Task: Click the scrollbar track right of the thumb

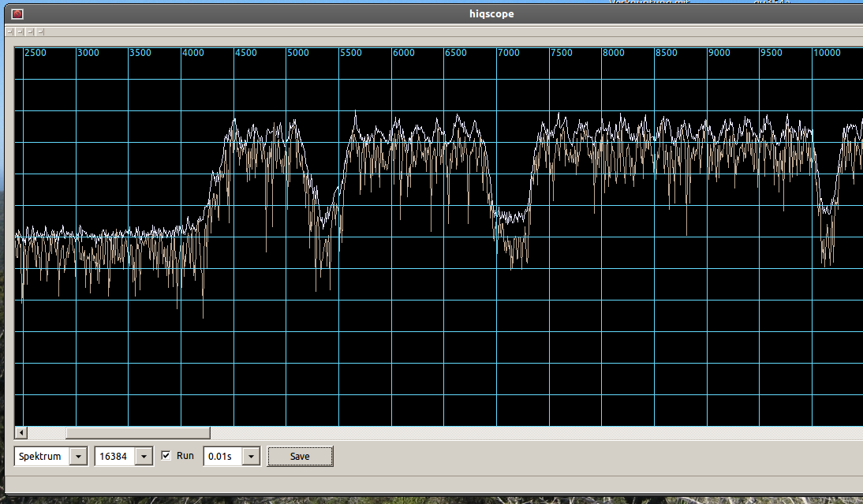Action: point(536,432)
